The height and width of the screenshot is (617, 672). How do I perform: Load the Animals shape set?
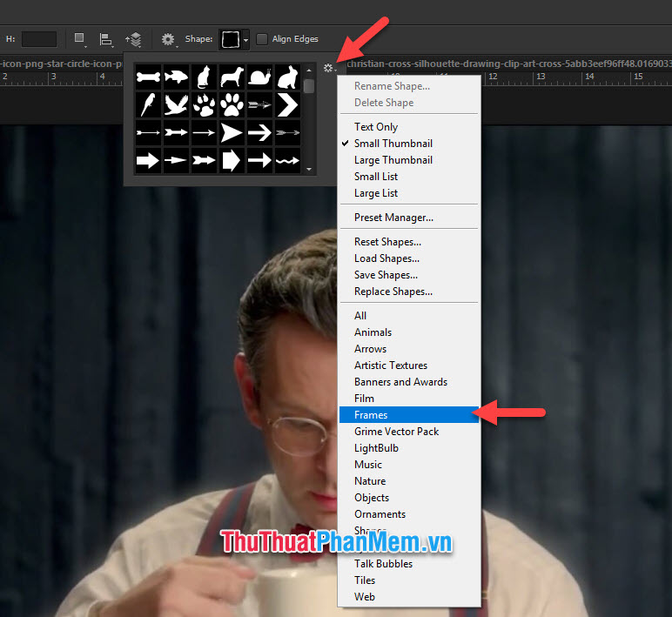tap(409, 332)
